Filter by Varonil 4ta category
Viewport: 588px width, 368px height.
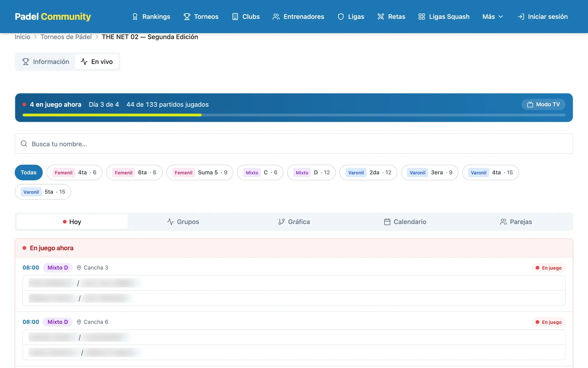tap(491, 172)
